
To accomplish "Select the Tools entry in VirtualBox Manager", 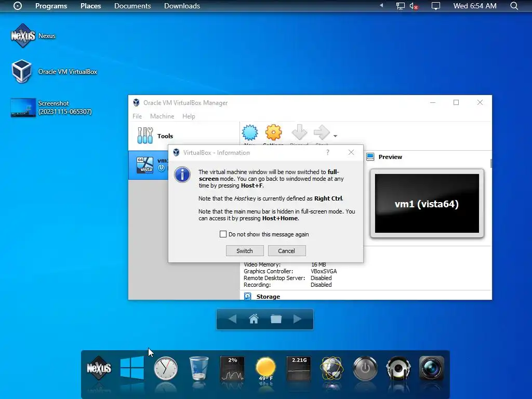I will pyautogui.click(x=183, y=136).
